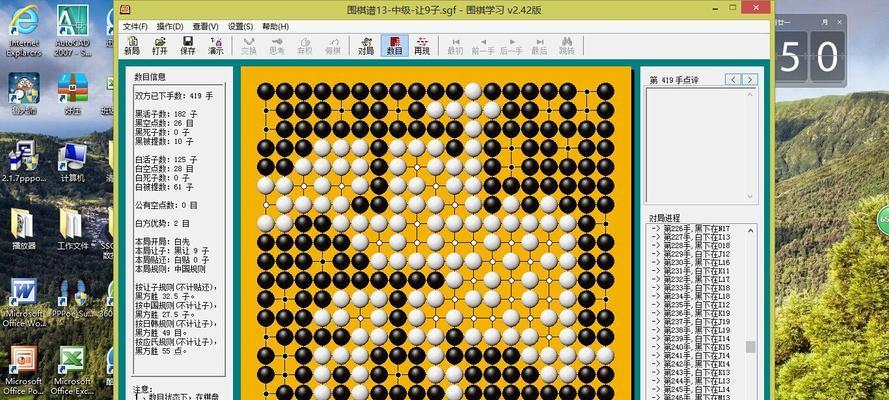Click 对局进程 list scrollbar up arrow
This screenshot has width=889, height=400.
(751, 231)
